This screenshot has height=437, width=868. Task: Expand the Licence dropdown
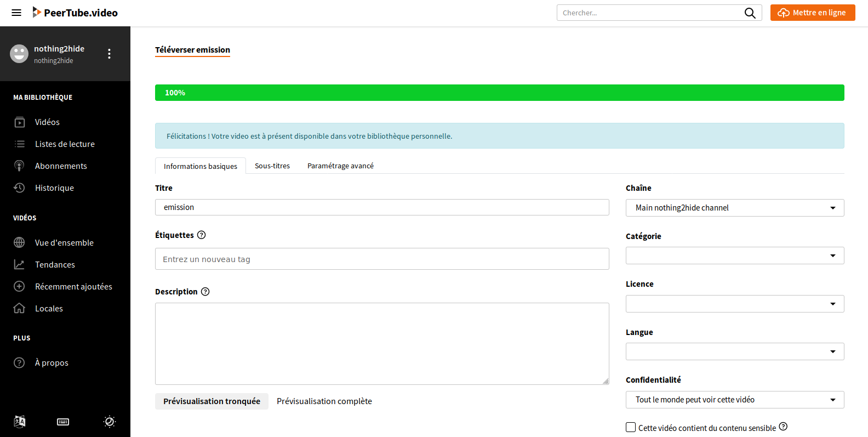tap(734, 304)
